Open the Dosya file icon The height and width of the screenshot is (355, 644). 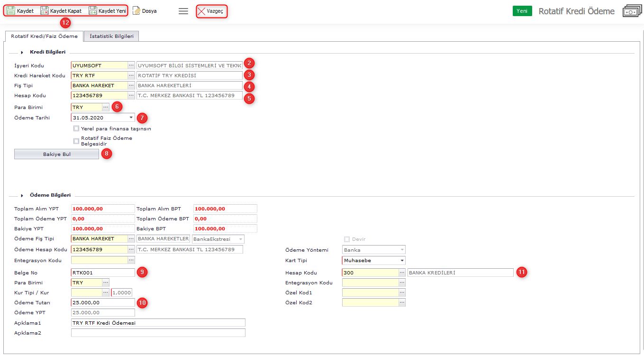(x=136, y=10)
